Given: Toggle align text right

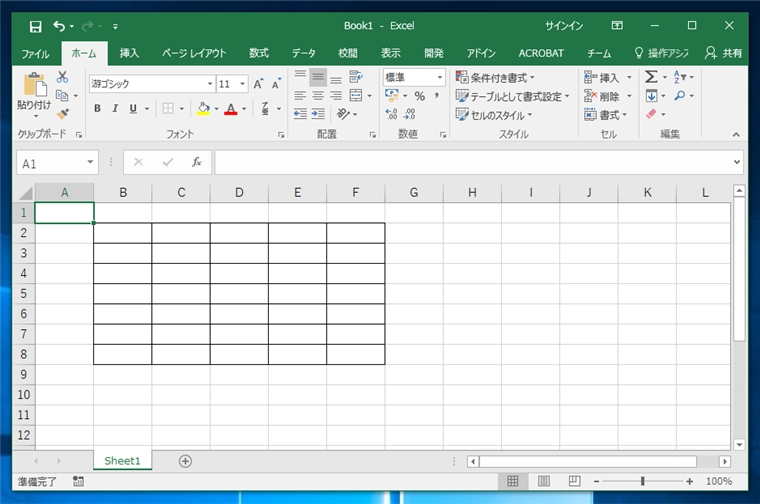Looking at the screenshot, I should click(336, 95).
